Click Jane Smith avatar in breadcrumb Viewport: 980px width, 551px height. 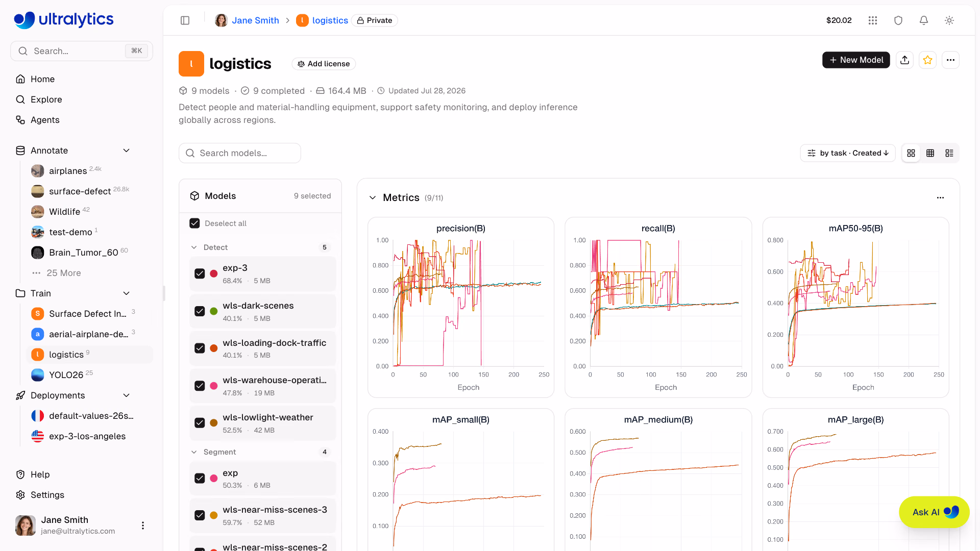(221, 20)
